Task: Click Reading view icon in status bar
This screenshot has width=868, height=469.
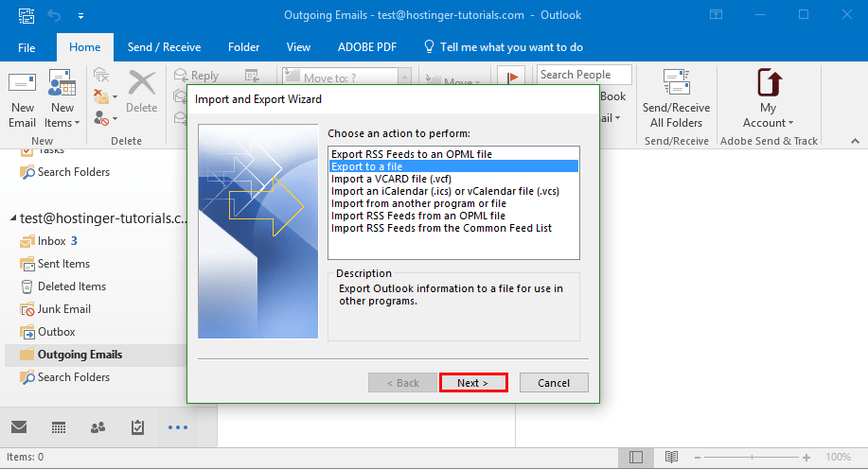Action: 671,457
